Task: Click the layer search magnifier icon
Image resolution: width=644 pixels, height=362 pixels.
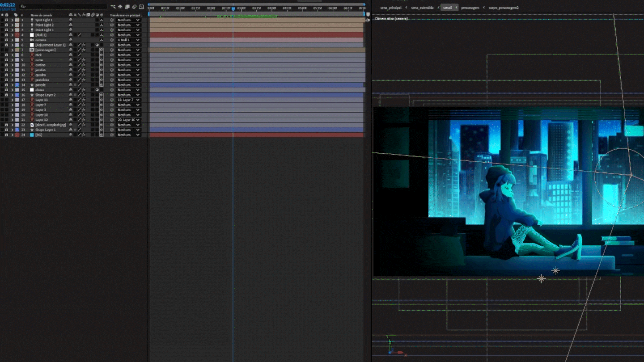Action: 23,7
